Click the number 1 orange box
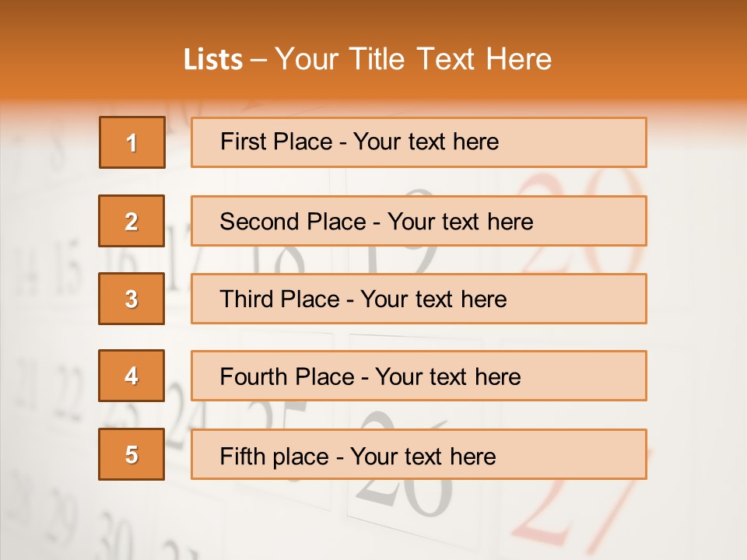Image resolution: width=747 pixels, height=560 pixels. point(132,142)
